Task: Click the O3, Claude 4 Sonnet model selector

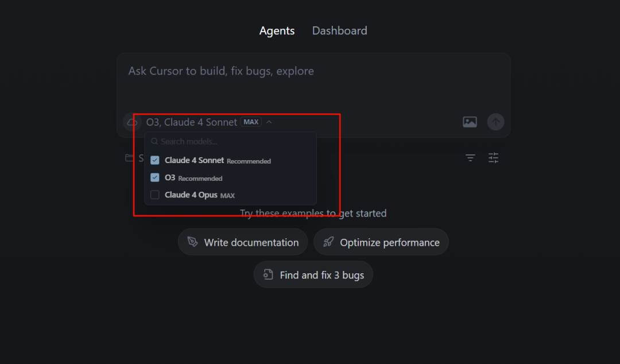Action: tap(191, 122)
